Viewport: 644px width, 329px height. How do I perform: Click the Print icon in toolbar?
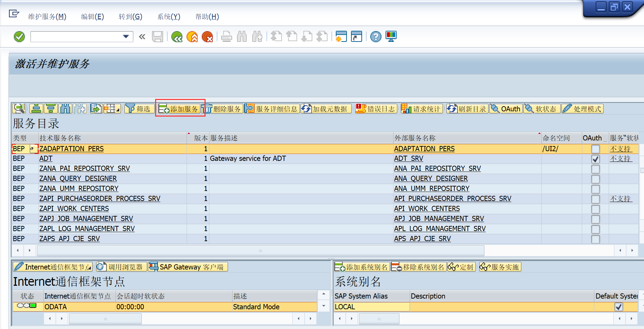tap(227, 36)
